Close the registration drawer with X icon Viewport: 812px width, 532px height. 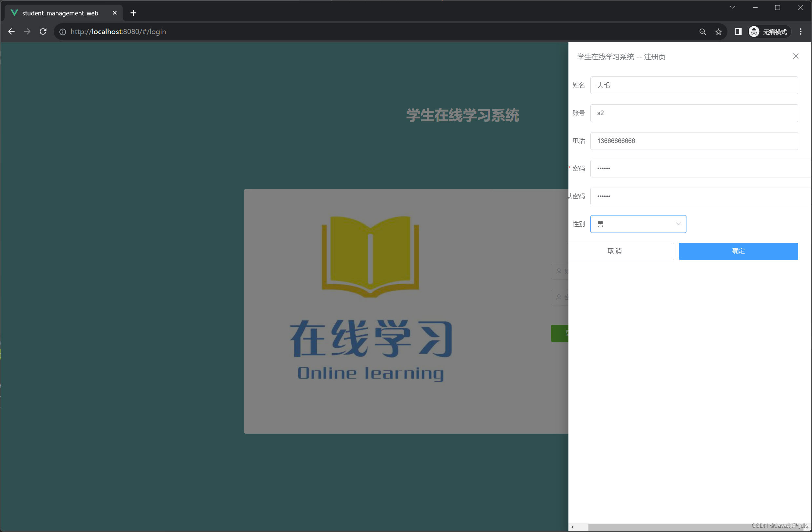[795, 56]
